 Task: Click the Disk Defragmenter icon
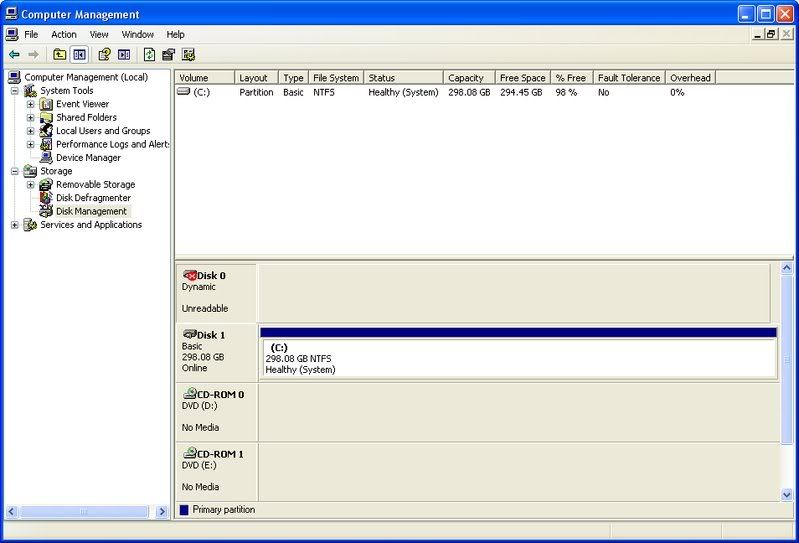point(46,198)
